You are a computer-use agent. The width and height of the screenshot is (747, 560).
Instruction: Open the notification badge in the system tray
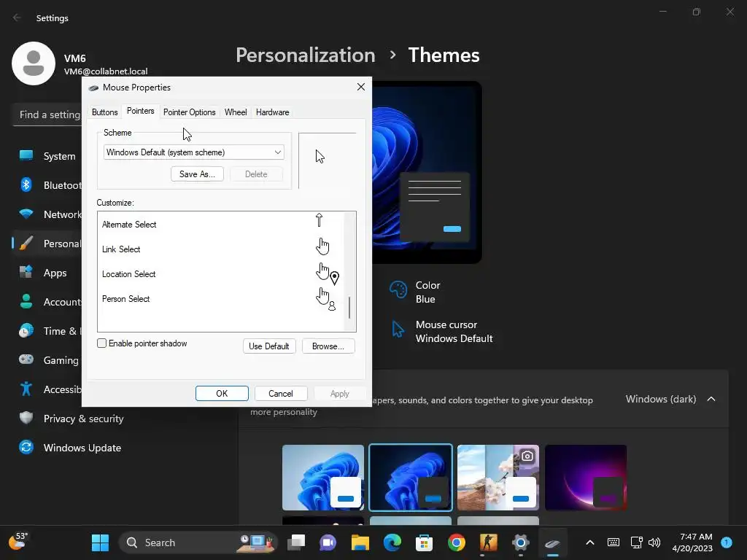pos(727,542)
